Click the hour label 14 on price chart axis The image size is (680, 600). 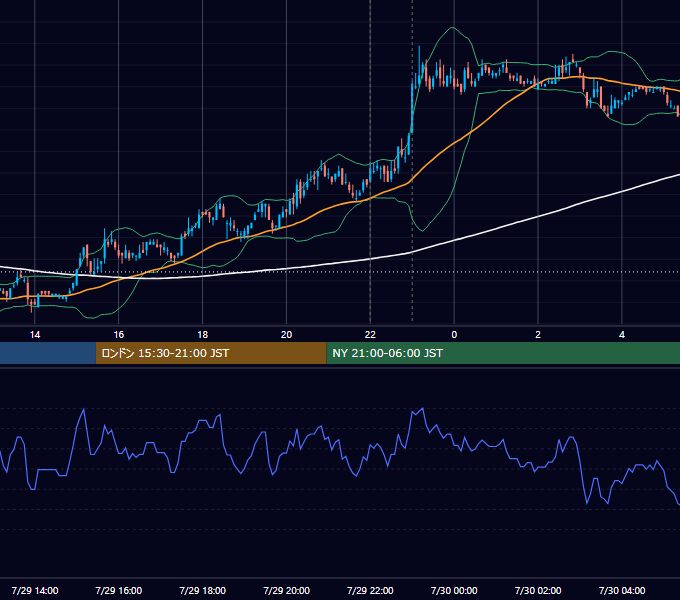point(35,335)
